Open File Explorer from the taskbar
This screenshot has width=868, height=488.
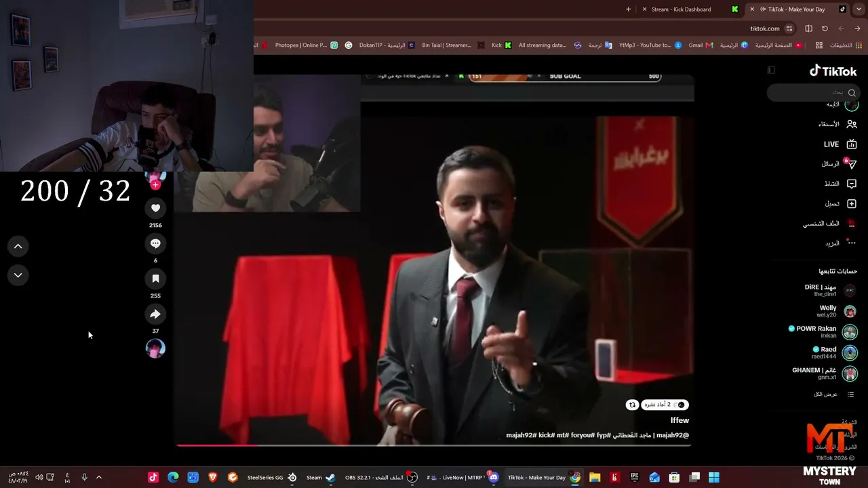(x=595, y=477)
